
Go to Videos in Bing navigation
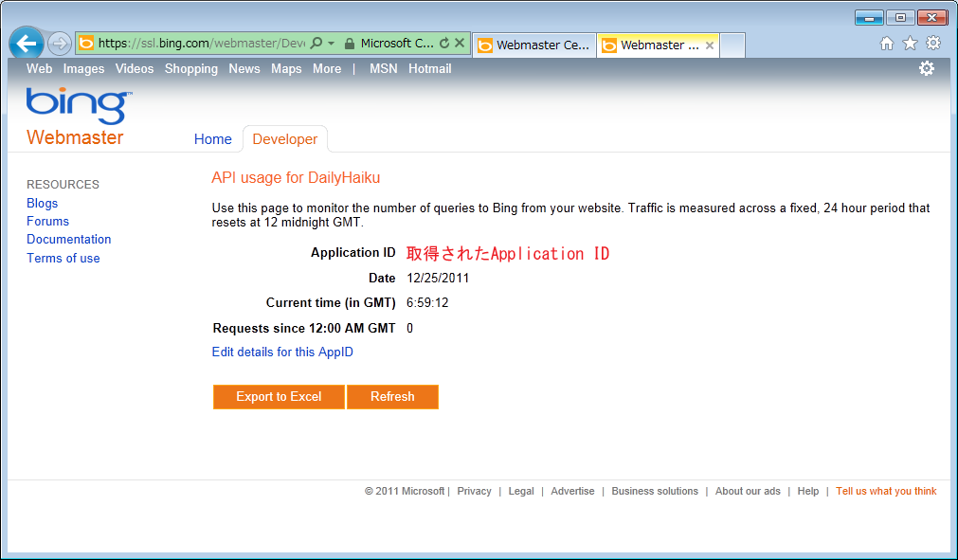pyautogui.click(x=135, y=69)
